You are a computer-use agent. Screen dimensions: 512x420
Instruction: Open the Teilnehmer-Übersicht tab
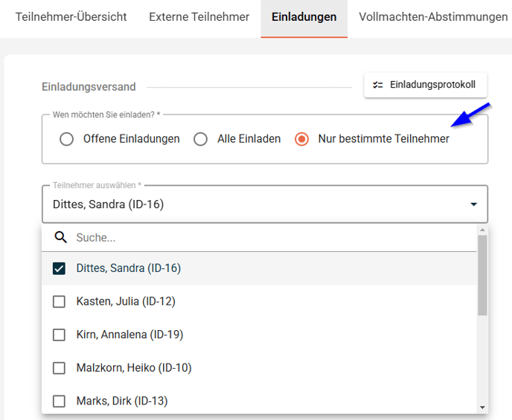pyautogui.click(x=71, y=17)
